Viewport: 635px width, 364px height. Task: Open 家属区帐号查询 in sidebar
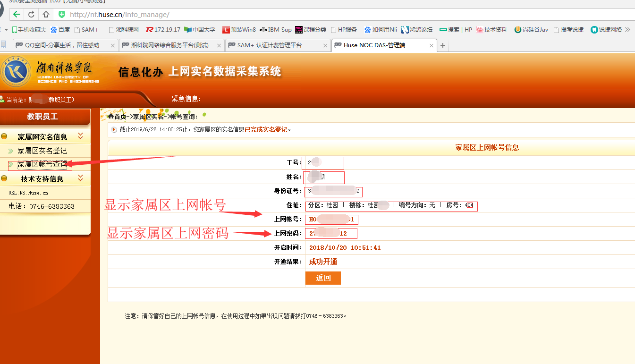point(42,164)
